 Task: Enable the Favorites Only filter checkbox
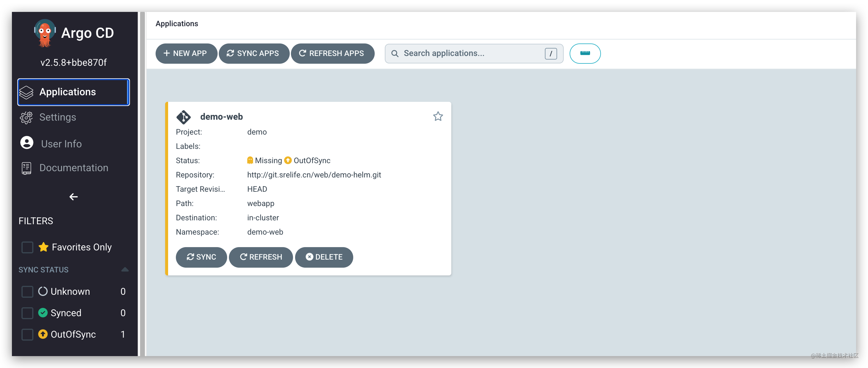pos(27,247)
